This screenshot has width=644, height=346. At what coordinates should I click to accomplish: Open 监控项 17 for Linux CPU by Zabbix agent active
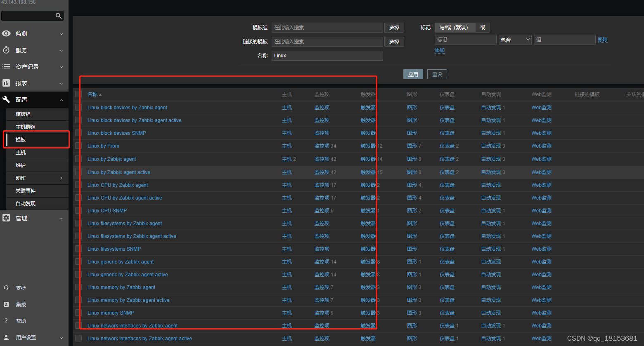[x=325, y=198]
